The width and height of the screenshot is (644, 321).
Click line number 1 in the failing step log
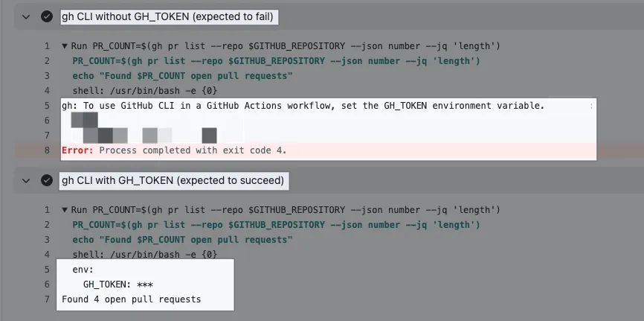tap(47, 46)
